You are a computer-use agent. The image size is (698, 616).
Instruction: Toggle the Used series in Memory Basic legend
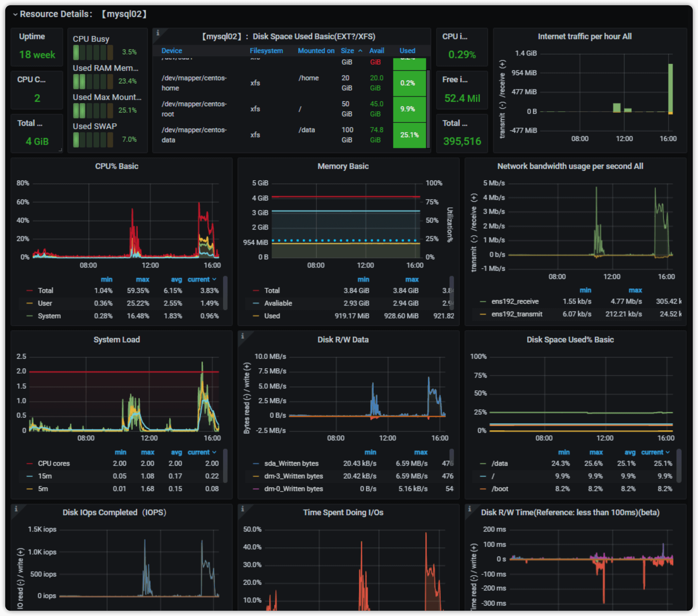click(272, 316)
